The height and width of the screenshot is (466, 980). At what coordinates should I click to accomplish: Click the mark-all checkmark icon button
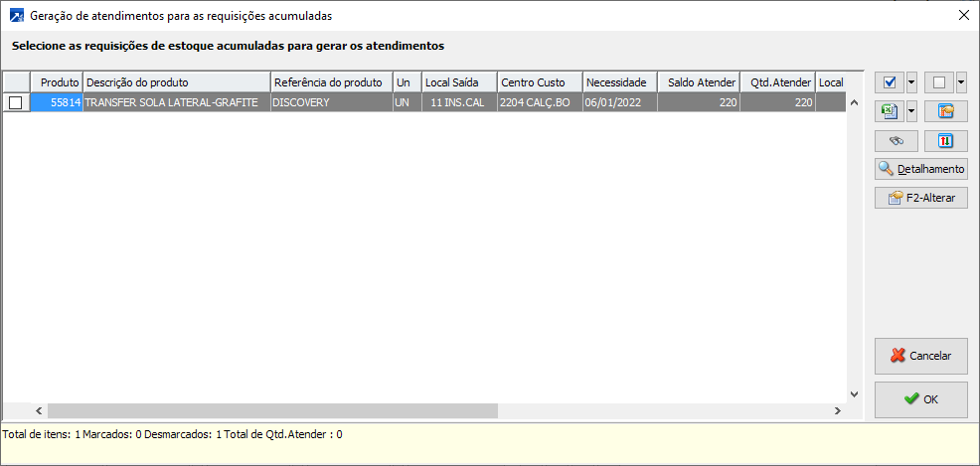890,81
